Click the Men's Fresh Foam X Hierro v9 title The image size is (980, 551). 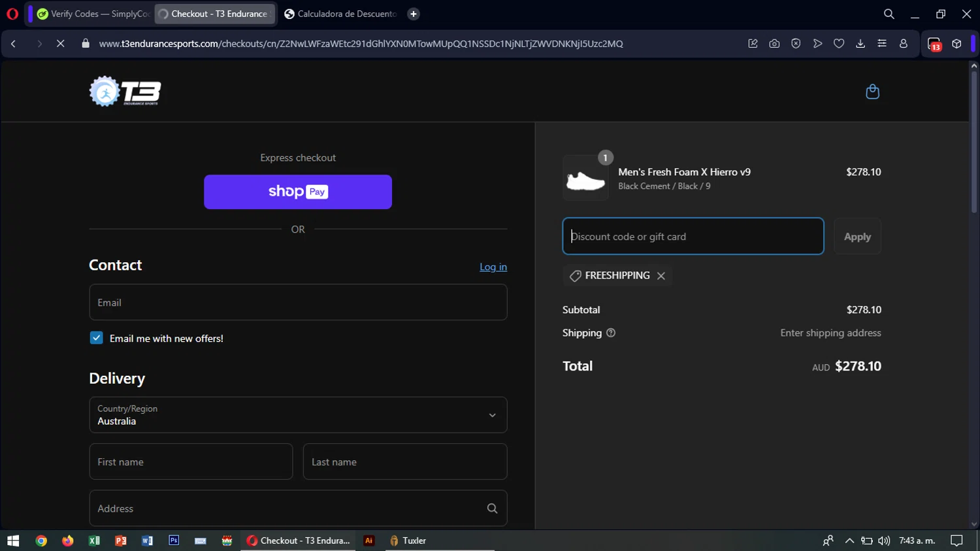[684, 172]
